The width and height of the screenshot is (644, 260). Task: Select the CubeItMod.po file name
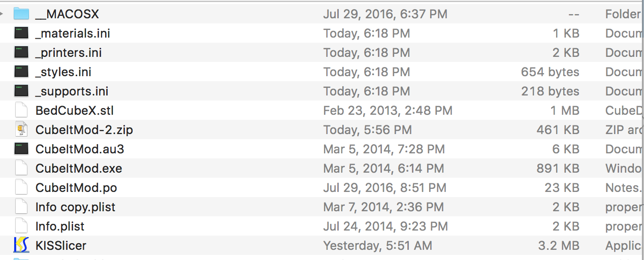[76, 188]
